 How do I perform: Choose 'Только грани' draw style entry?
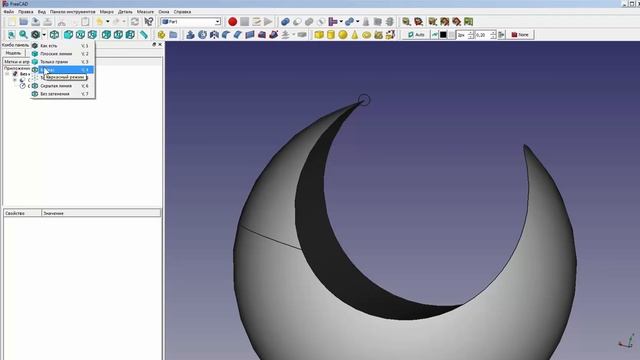pyautogui.click(x=63, y=62)
